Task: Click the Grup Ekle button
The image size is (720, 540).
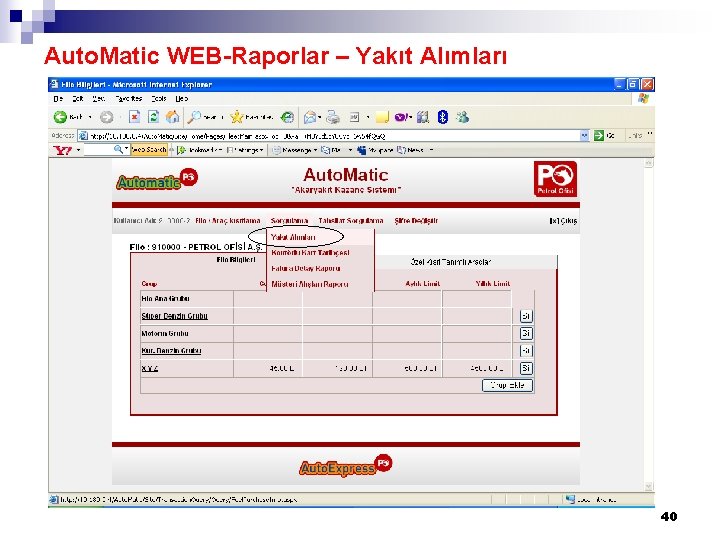Action: pyautogui.click(x=507, y=385)
